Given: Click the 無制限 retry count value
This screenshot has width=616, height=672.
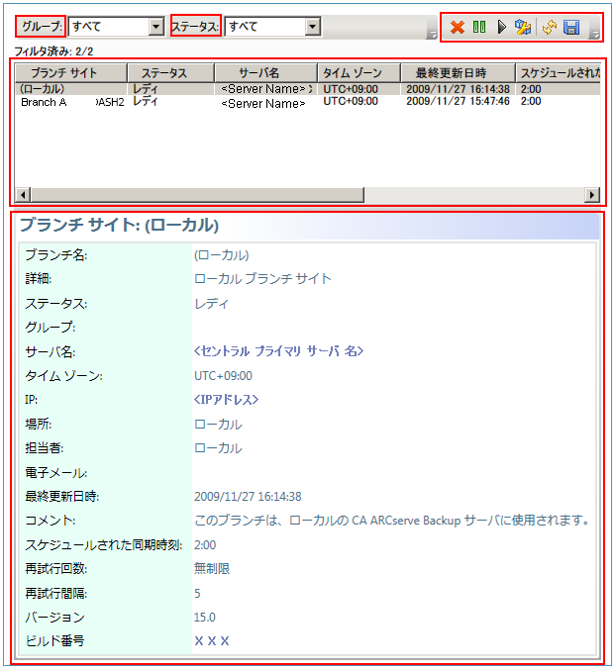Looking at the screenshot, I should pos(212,569).
